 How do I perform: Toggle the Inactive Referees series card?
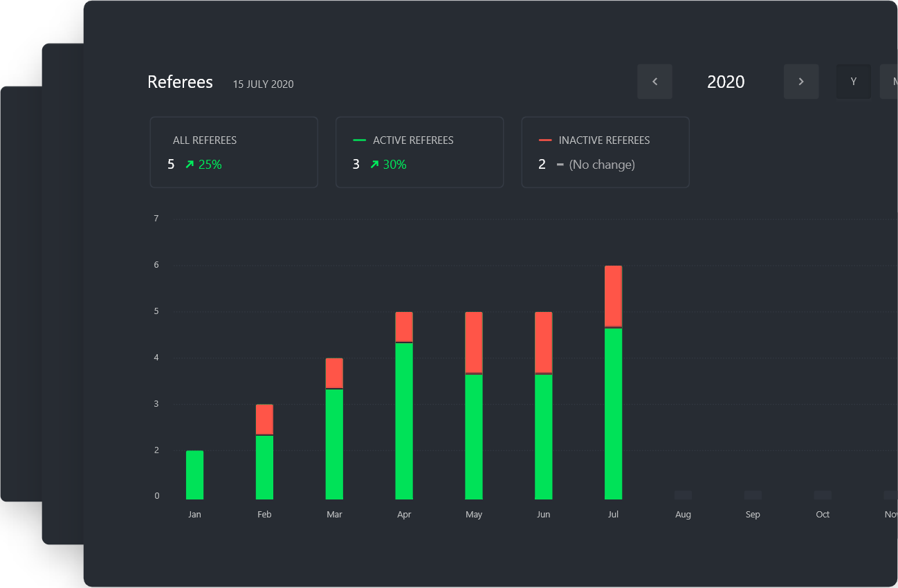tap(605, 152)
